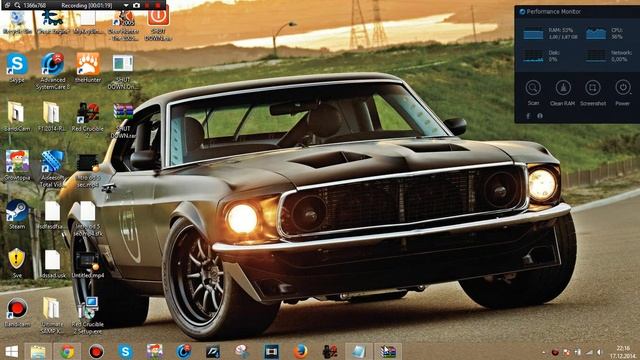The width and height of the screenshot is (640, 360).
Task: Click Facebook icon in Performance Monitor
Action: (x=528, y=116)
